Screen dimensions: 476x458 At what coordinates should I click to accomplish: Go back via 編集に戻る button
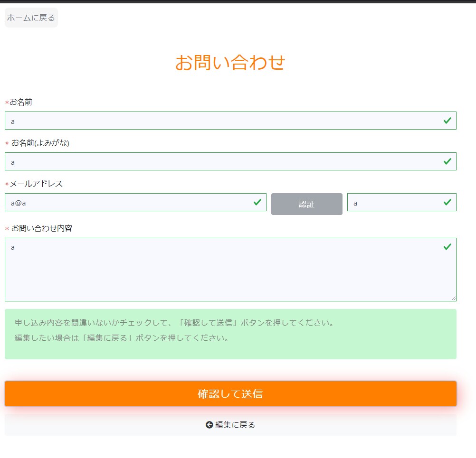pos(230,425)
